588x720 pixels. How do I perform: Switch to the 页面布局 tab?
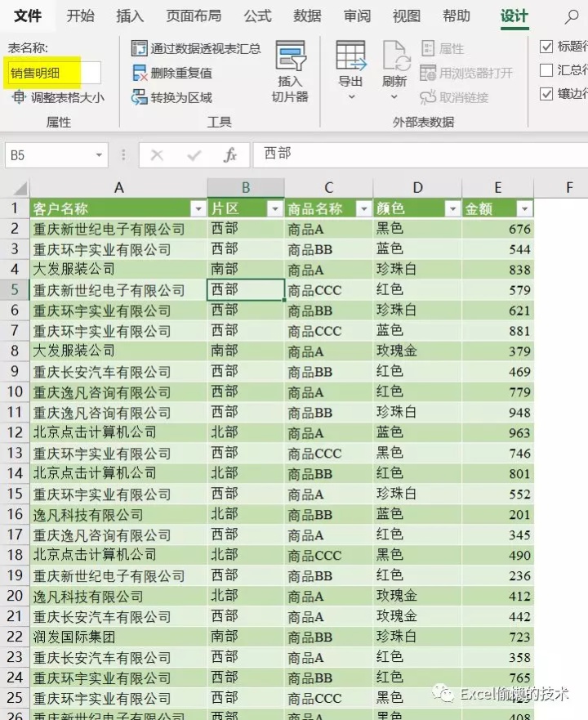tap(194, 16)
